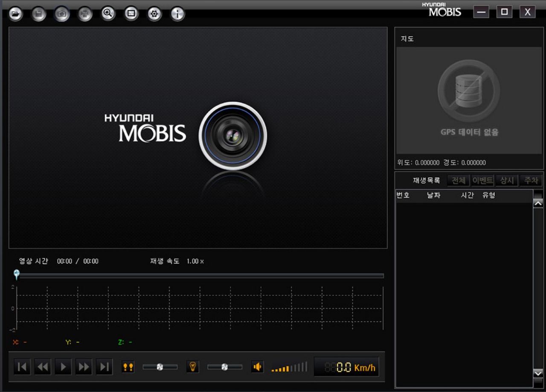Image resolution: width=546 pixels, height=392 pixels.
Task: Click the light bulb brightness icon
Action: (x=193, y=367)
